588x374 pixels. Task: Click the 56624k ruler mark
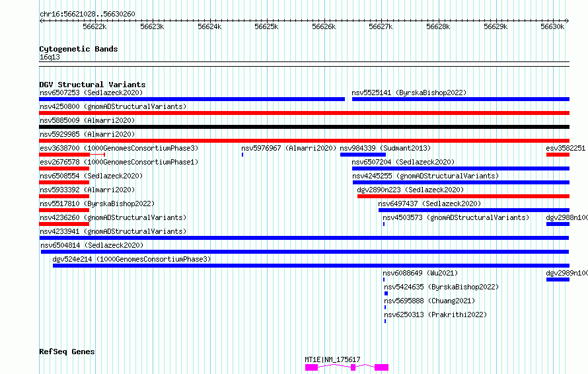point(209,26)
